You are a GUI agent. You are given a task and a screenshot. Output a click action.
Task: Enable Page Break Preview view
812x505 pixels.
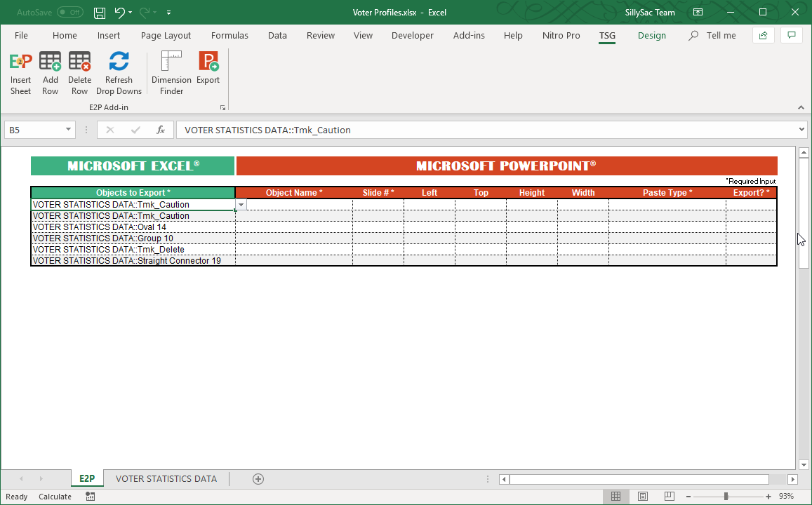coord(669,496)
